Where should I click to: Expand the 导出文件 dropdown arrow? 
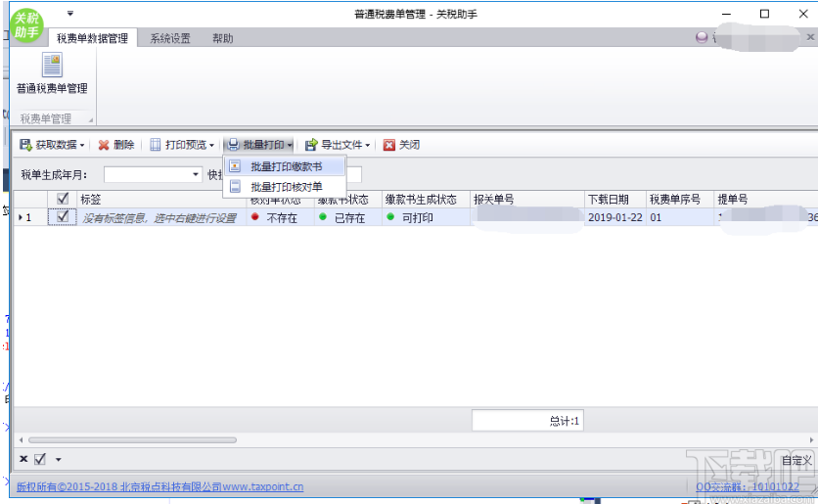point(368,145)
